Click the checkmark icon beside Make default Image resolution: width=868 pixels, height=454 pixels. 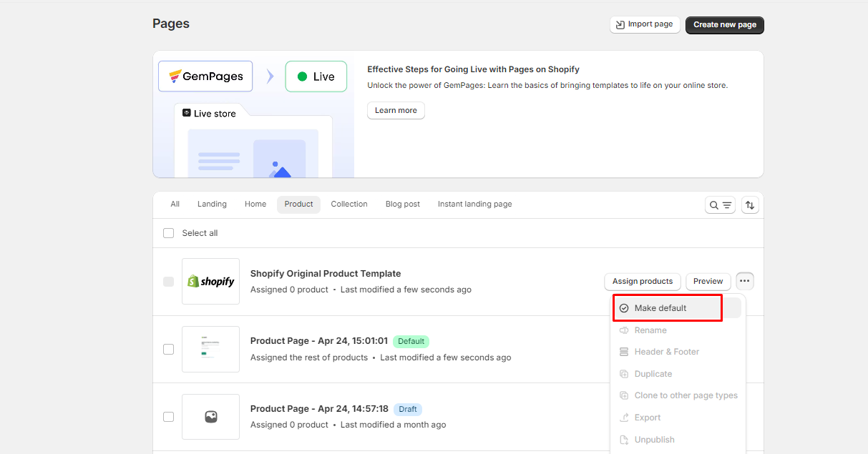click(x=625, y=307)
